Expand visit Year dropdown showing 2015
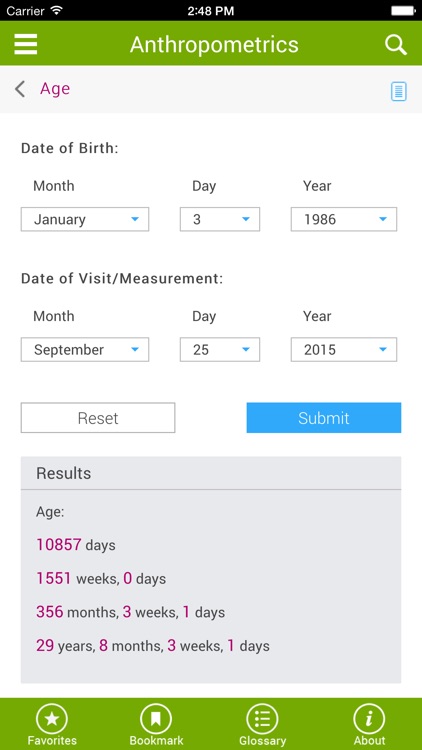Screen dimensions: 422x750 point(344,350)
